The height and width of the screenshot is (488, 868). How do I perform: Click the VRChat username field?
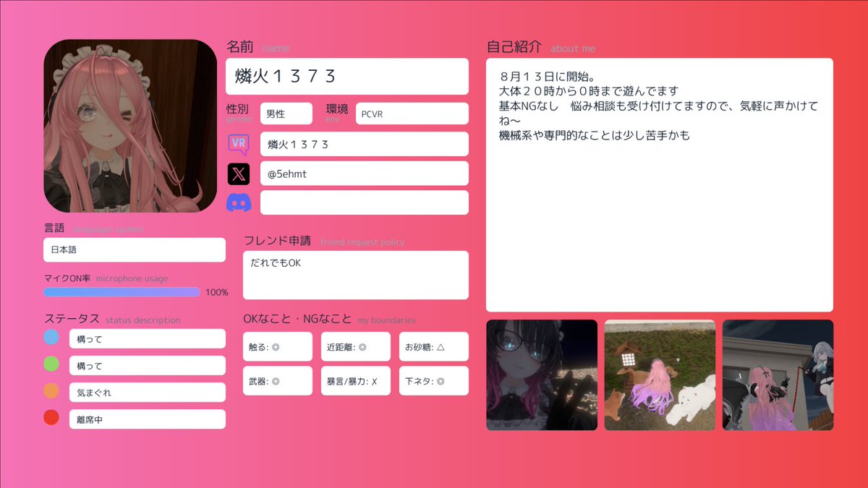[365, 144]
